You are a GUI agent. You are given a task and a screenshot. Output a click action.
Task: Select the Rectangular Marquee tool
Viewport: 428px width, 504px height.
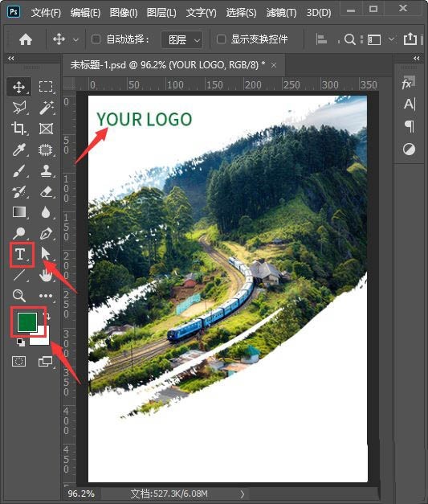coord(46,87)
